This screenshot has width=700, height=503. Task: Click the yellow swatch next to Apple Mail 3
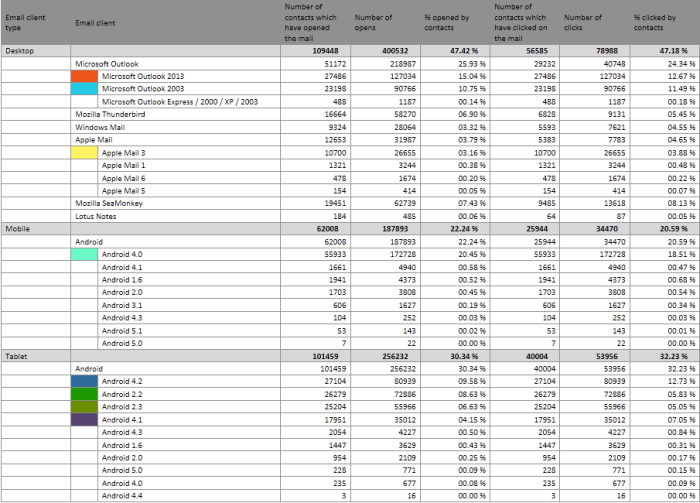tap(86, 152)
